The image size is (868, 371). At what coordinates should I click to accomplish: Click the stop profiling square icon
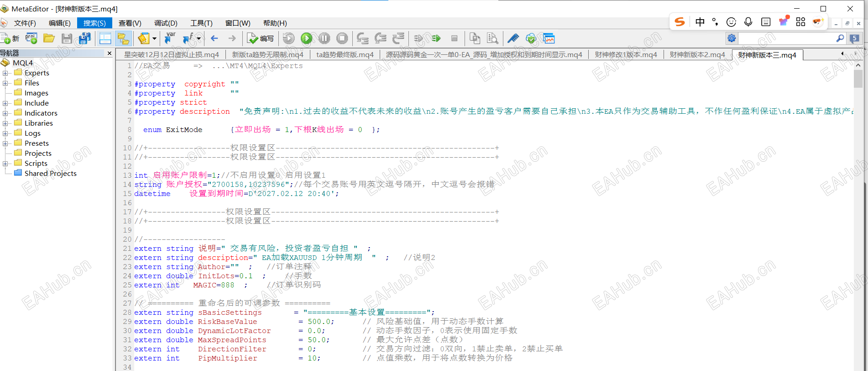(454, 39)
